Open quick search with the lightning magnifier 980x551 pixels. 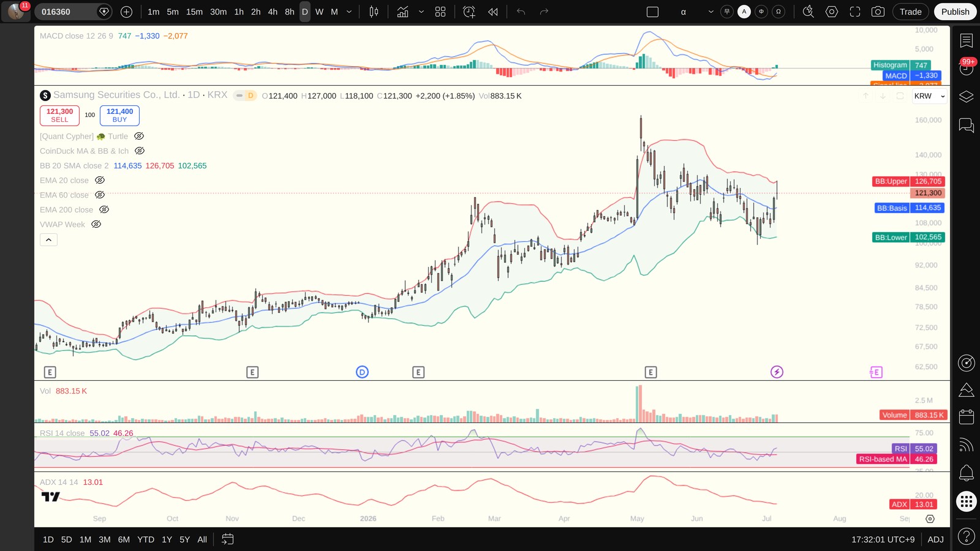click(x=809, y=12)
